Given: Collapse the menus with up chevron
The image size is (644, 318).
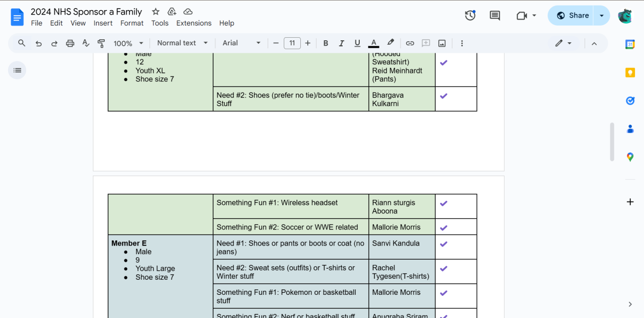Looking at the screenshot, I should point(594,43).
